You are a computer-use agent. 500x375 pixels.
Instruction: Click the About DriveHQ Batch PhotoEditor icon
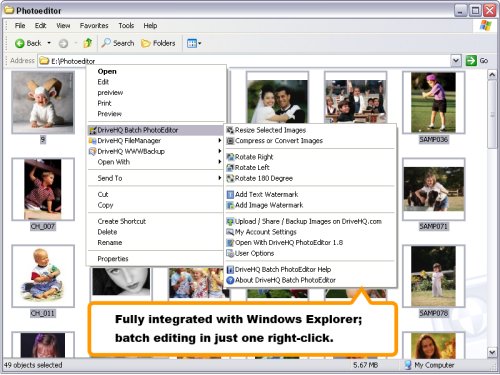coord(230,280)
